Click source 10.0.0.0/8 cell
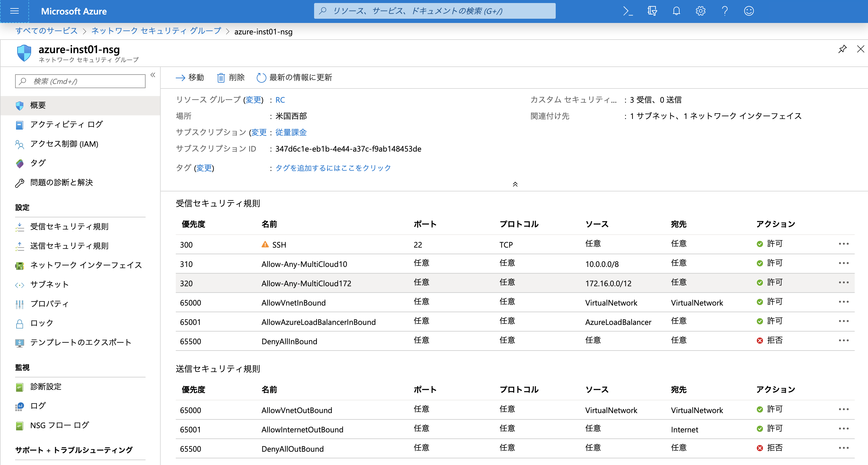868x465 pixels. (x=602, y=264)
